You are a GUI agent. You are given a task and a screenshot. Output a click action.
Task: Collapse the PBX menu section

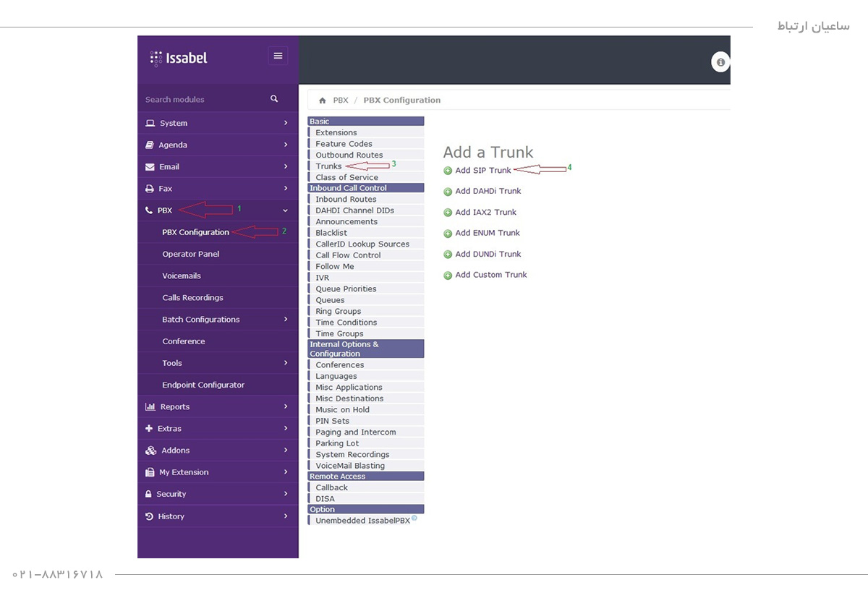pyautogui.click(x=286, y=210)
